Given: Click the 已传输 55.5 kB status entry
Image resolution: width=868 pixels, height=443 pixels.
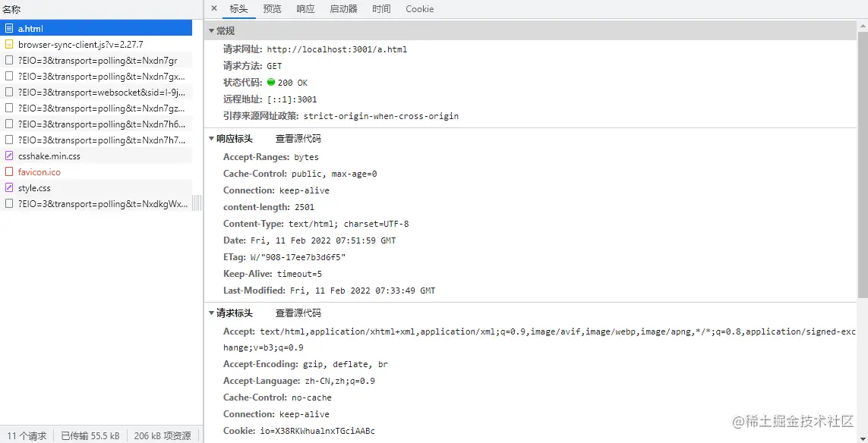Looking at the screenshot, I should [x=90, y=436].
